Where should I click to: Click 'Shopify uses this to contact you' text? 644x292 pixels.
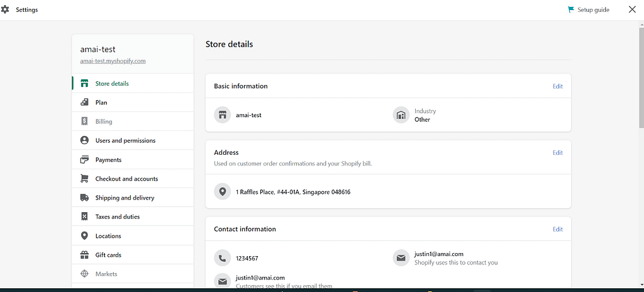coord(456,262)
